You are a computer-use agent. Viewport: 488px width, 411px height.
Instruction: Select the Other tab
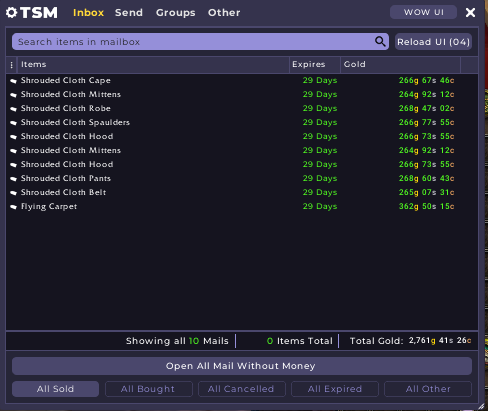(224, 13)
